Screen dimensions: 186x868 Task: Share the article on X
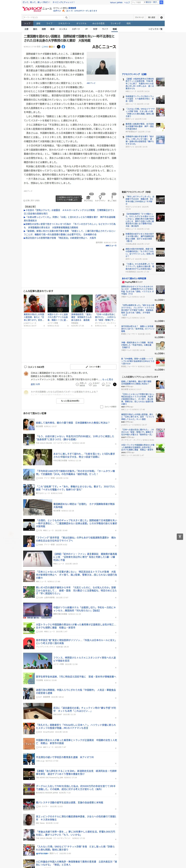tap(59, 47)
